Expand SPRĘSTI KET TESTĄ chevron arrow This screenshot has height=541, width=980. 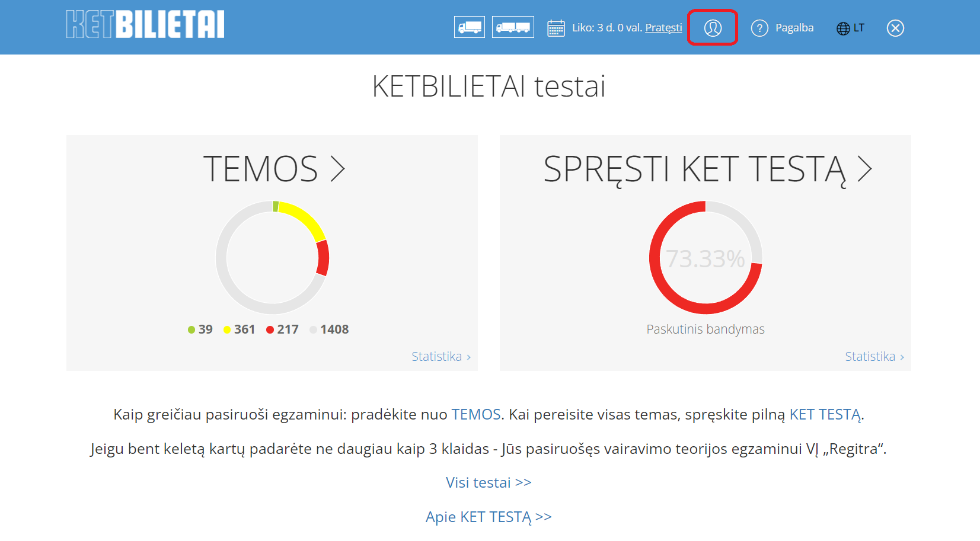[x=865, y=169]
